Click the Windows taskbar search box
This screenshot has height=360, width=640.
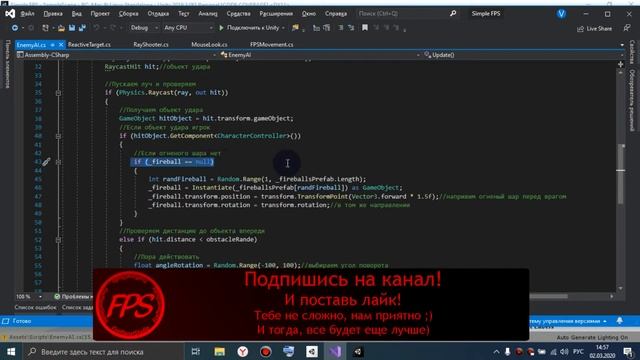pos(104,351)
